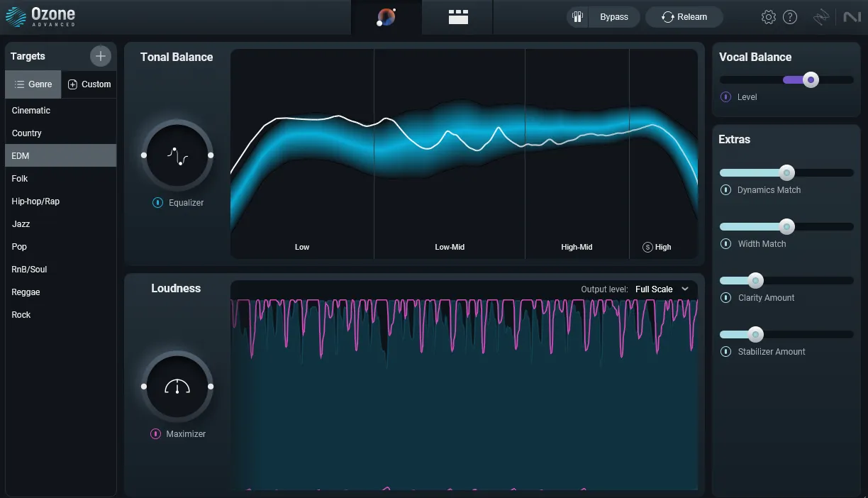Click the Extras heading
The image size is (868, 498).
[x=735, y=140]
